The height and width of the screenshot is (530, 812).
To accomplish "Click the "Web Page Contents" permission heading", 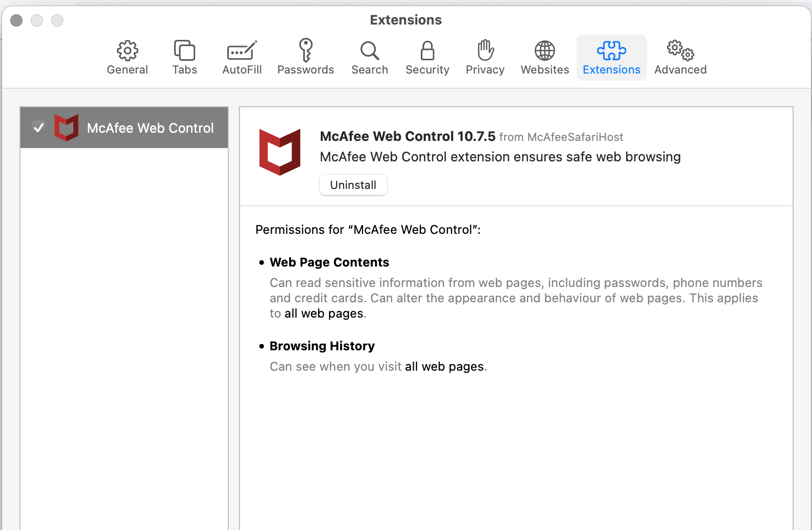I will pos(329,262).
